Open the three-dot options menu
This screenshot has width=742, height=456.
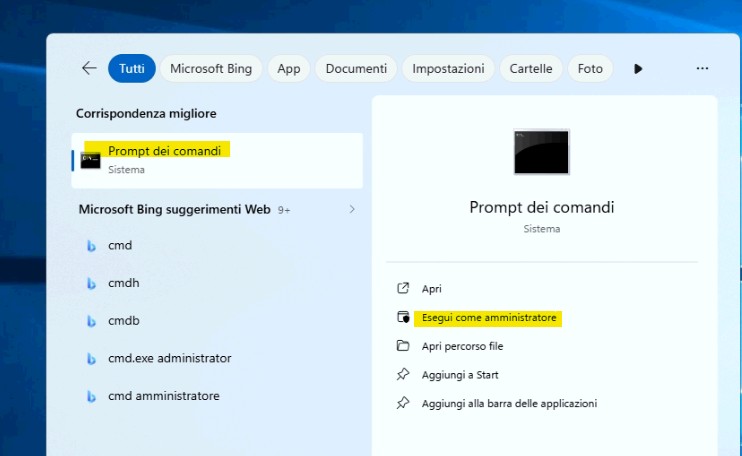[x=702, y=69]
